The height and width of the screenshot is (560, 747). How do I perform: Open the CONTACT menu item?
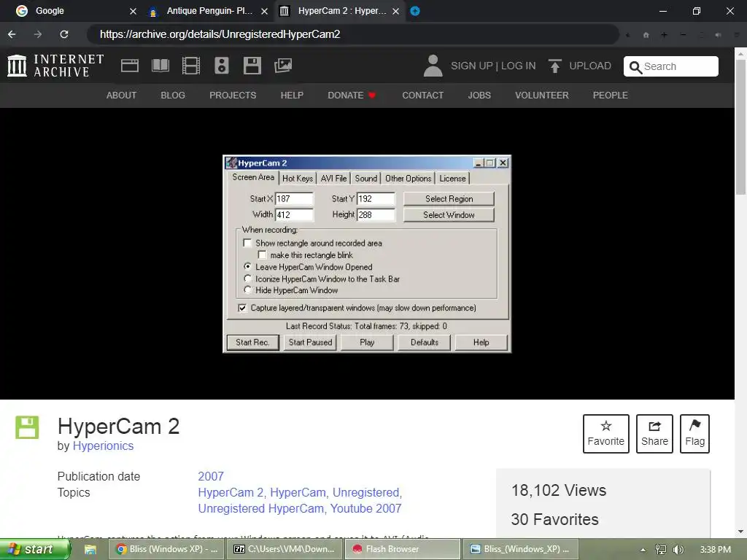[x=422, y=96]
